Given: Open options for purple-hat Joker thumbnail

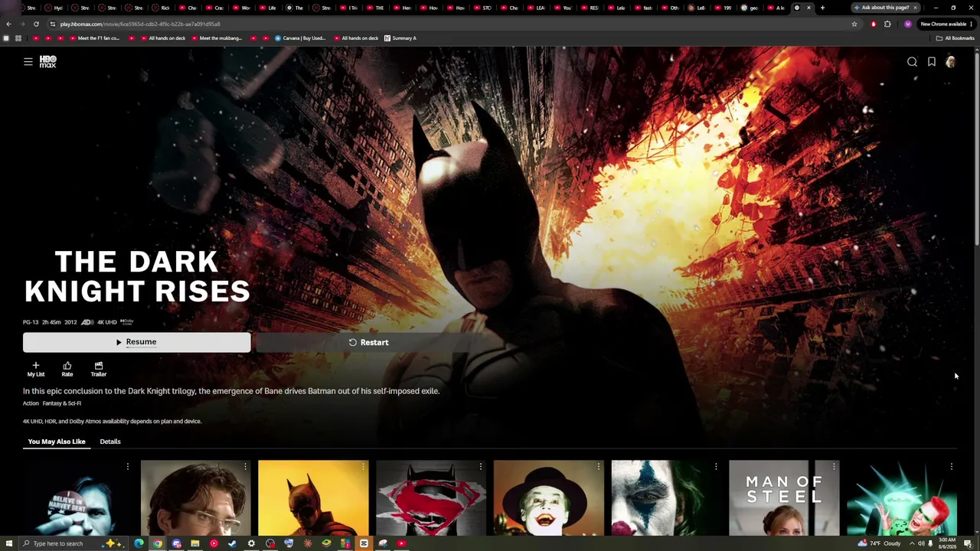Looking at the screenshot, I should click(x=599, y=466).
